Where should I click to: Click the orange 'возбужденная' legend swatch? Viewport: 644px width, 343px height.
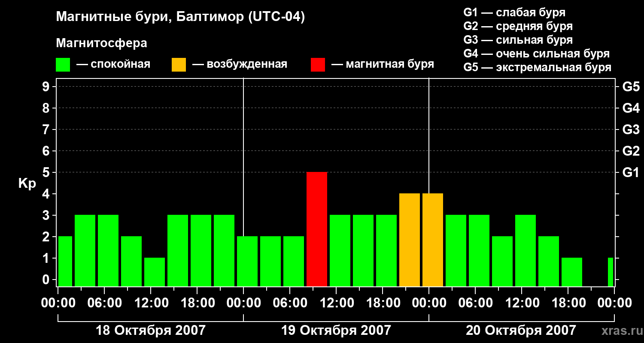coord(179,65)
